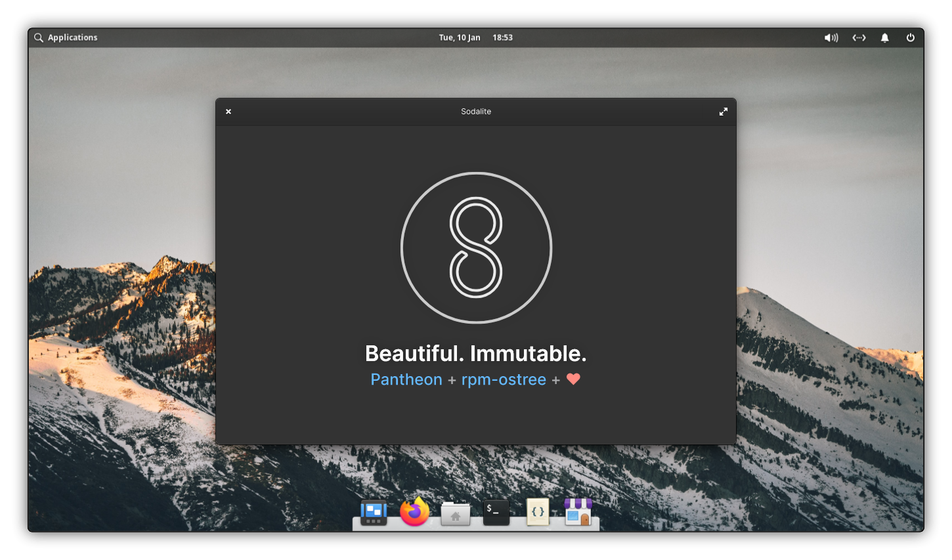Open the Code editor dock icon
The height and width of the screenshot is (560, 952).
pos(538,512)
